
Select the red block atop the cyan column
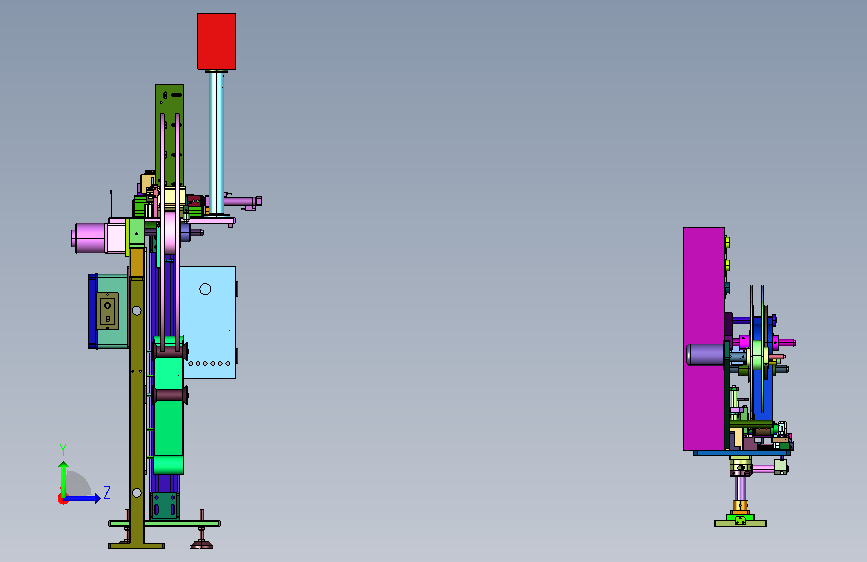pos(216,41)
